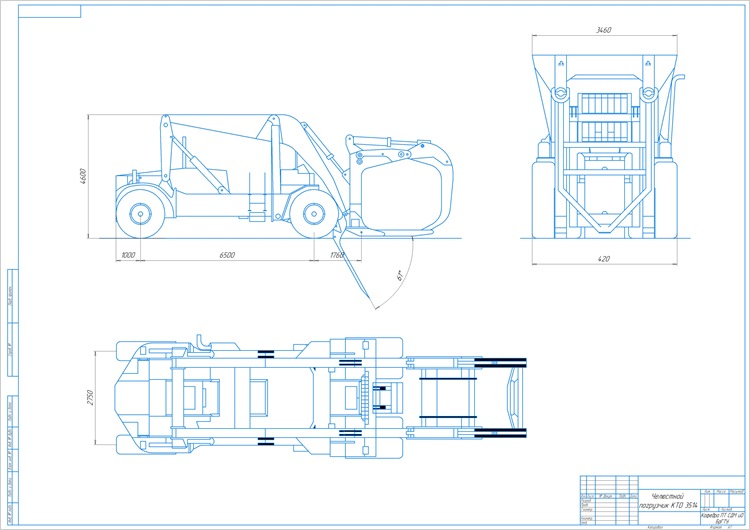Click the 1760 front overhang dimension
Image resolution: width=750 pixels, height=530 pixels.
(337, 255)
